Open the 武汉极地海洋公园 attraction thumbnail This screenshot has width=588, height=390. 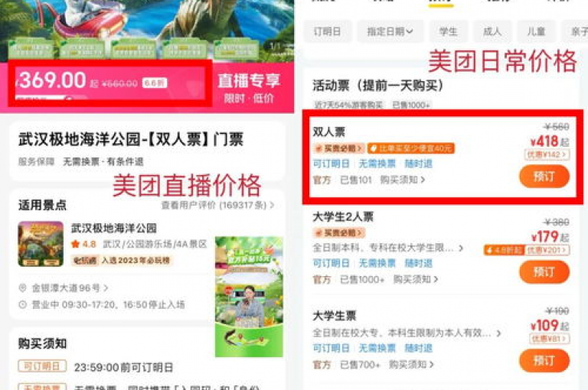click(41, 243)
